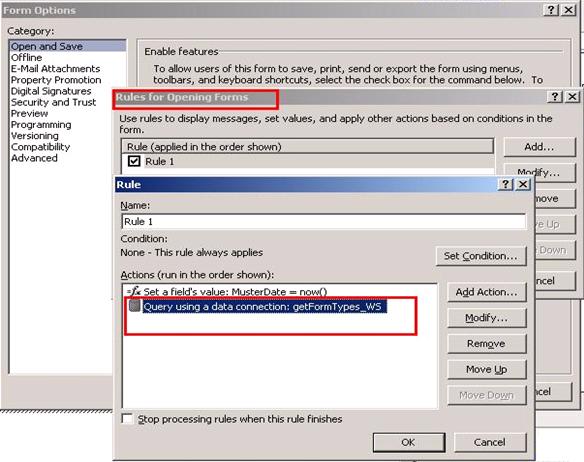Click the Set Condition button

click(480, 256)
